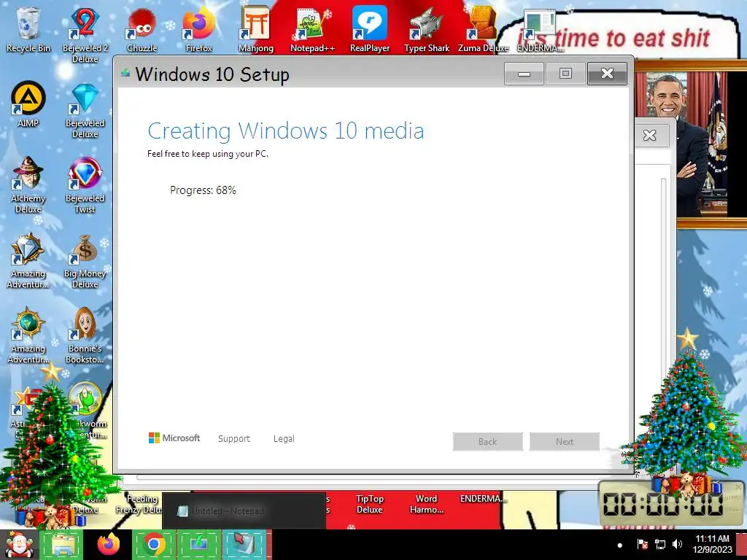
Task: Open the Santa Claus Start button
Action: point(19,545)
